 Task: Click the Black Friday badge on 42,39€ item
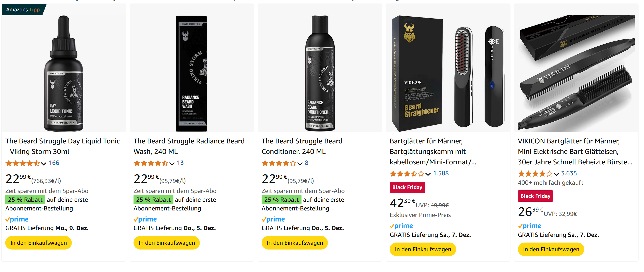[x=407, y=188]
